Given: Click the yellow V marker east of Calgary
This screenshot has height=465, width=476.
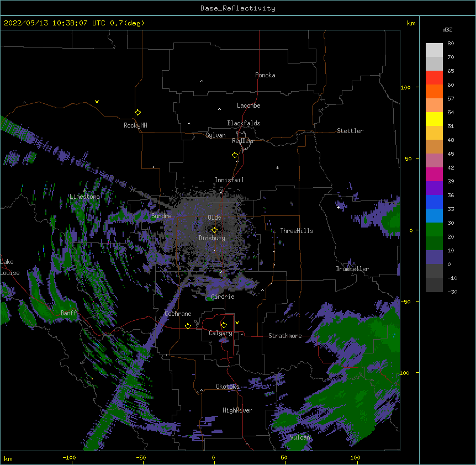Looking at the screenshot, I should click(x=237, y=323).
